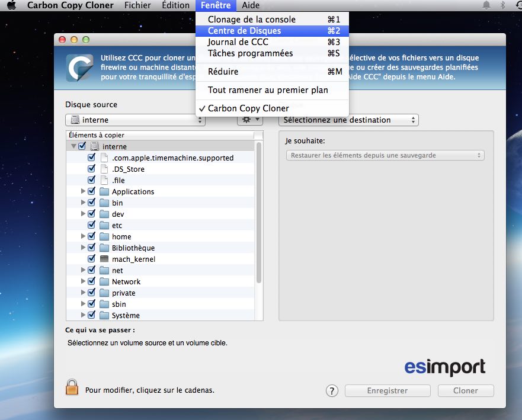Open the gear options menu
Screen dimensions: 522x420
pos(249,120)
